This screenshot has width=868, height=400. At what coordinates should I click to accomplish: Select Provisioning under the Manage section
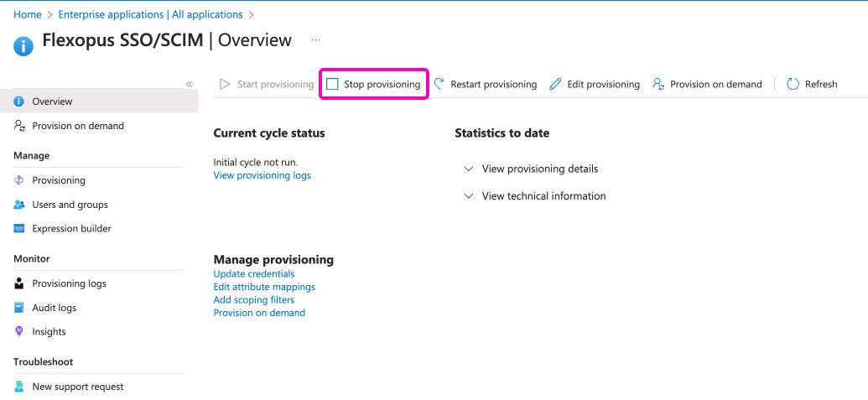(x=59, y=180)
